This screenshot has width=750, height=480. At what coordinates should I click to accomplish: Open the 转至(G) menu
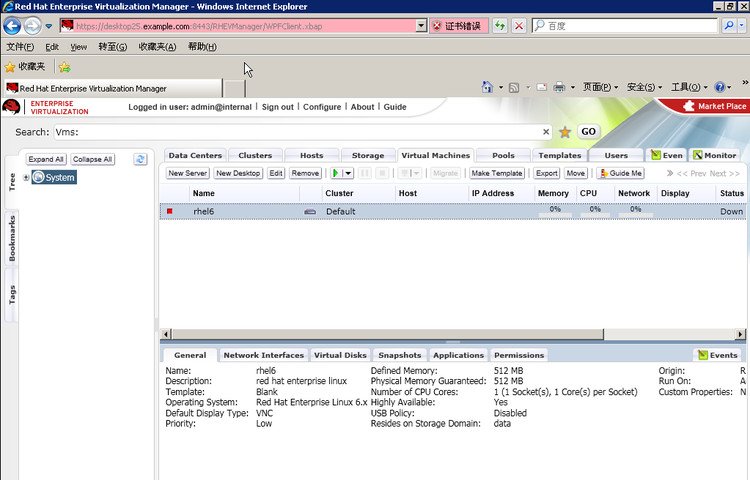tap(112, 47)
